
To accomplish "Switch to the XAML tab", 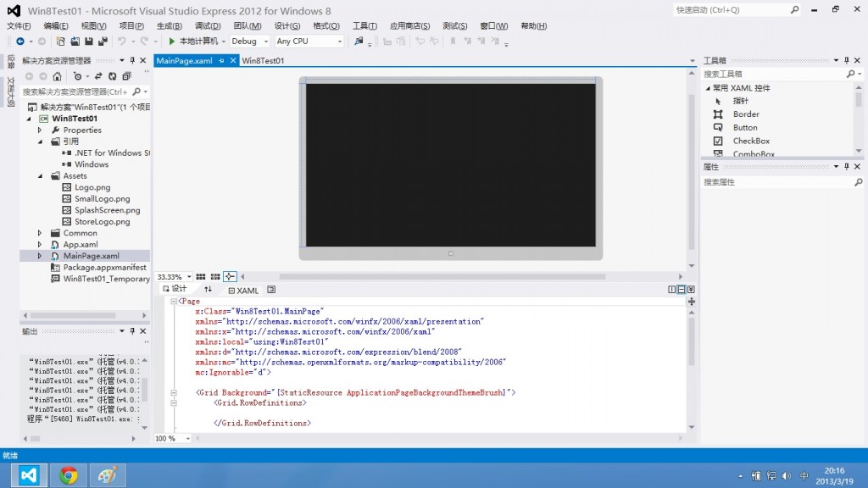I will tap(246, 290).
